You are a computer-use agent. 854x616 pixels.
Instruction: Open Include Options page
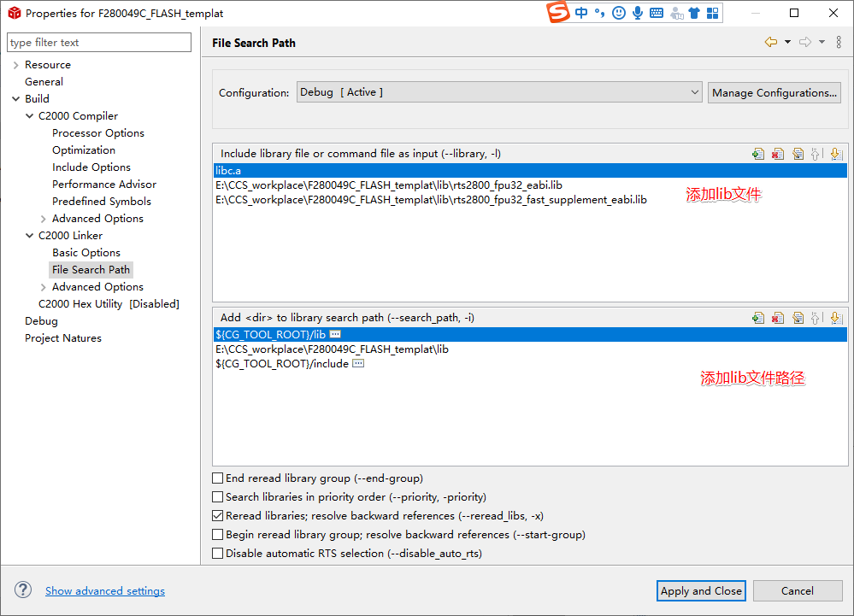point(91,167)
